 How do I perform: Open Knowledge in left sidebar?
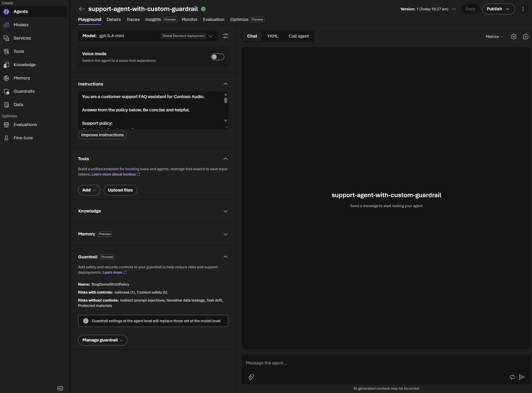pyautogui.click(x=33, y=65)
